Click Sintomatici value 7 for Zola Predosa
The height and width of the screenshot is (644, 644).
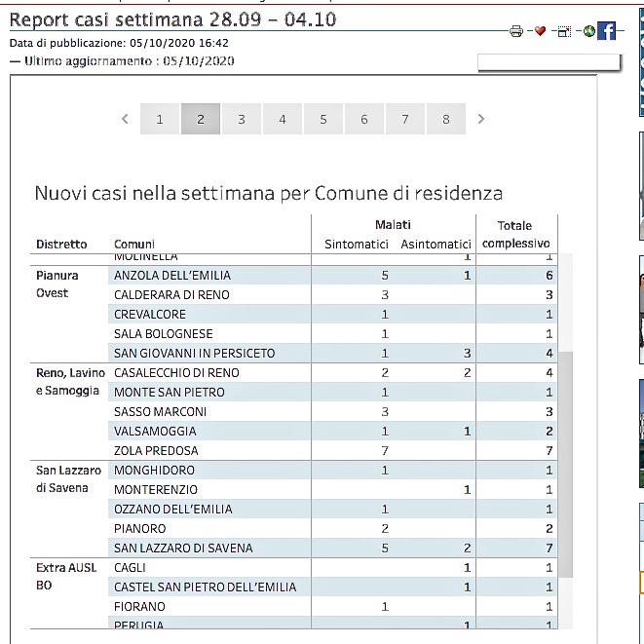click(x=385, y=451)
